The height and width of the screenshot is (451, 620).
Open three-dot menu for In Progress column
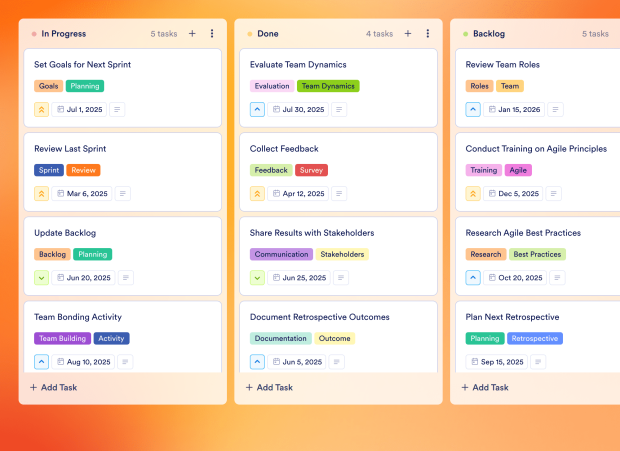pyautogui.click(x=212, y=33)
